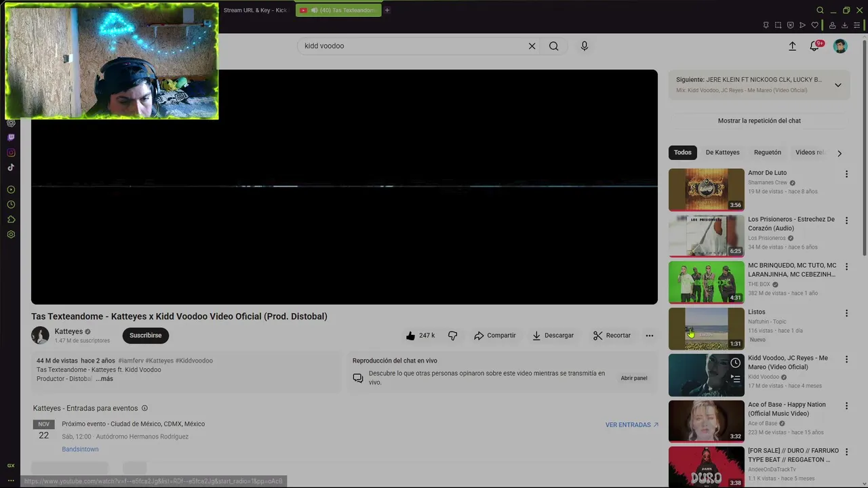The image size is (868, 488).
Task: Switch to Tas Texteandome browser tab
Action: [x=338, y=10]
